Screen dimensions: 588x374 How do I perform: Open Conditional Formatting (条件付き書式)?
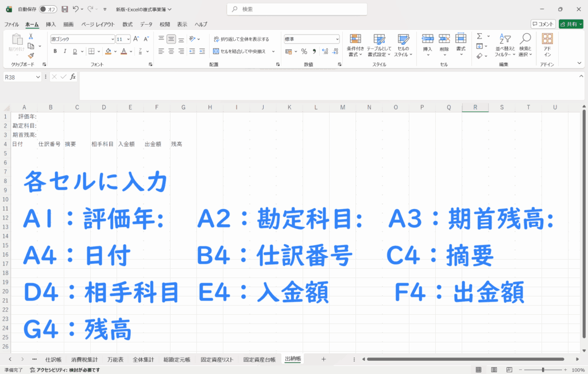click(355, 45)
